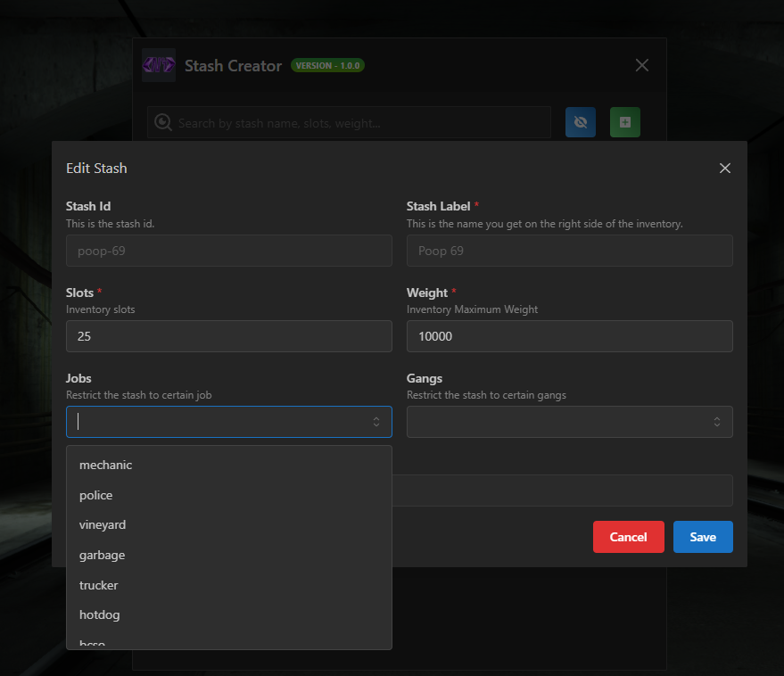The height and width of the screenshot is (676, 784).
Task: Toggle hidden stashes with the blue eye-off icon
Action: click(580, 122)
